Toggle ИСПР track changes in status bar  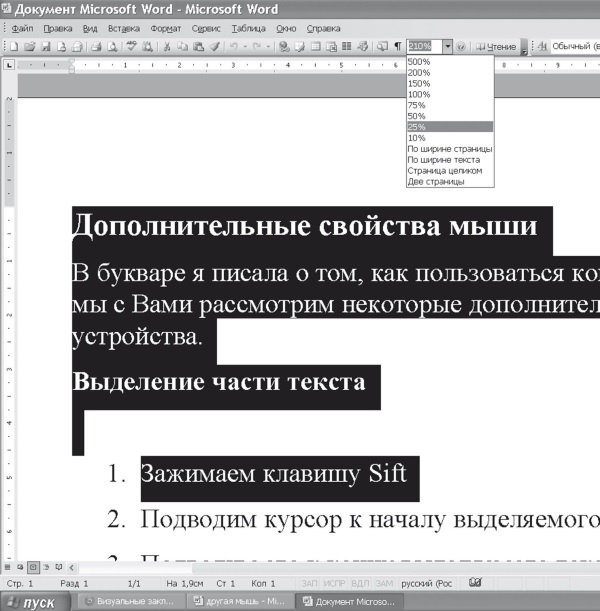(334, 583)
